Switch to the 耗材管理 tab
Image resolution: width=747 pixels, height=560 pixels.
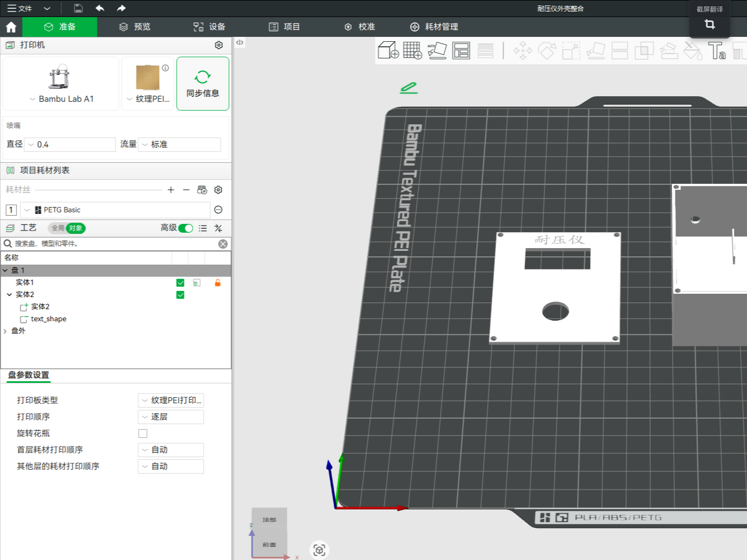tap(434, 27)
